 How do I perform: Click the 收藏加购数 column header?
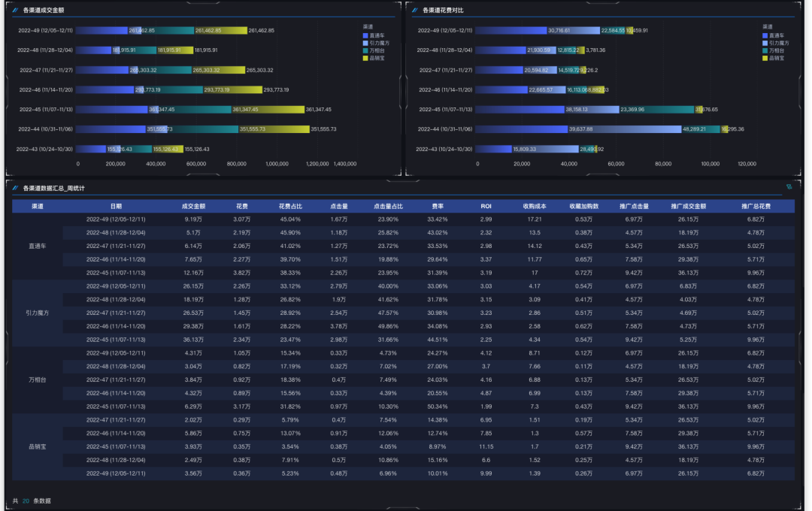point(583,206)
